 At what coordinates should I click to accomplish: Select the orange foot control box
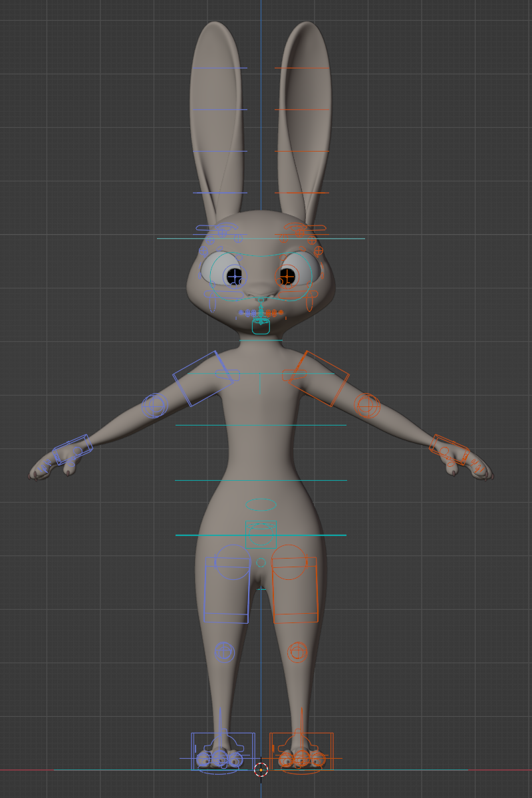point(301,751)
